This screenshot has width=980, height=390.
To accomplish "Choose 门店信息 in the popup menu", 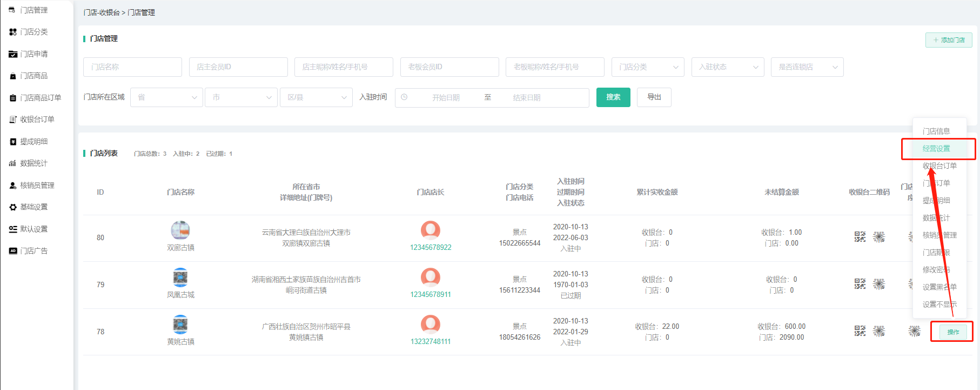I will click(936, 131).
